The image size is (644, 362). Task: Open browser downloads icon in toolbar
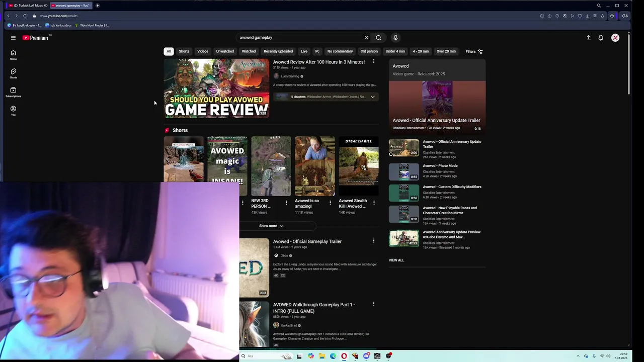587,16
